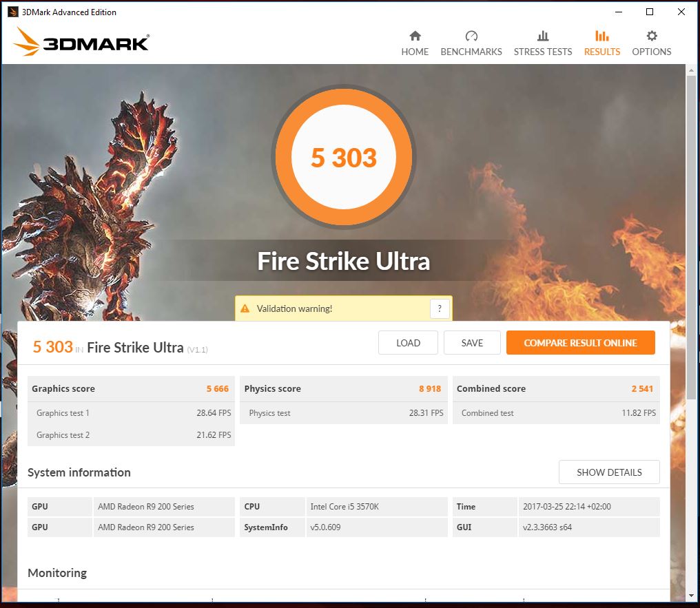
Task: Click the Fire Strike Ultra title text
Action: 344,261
